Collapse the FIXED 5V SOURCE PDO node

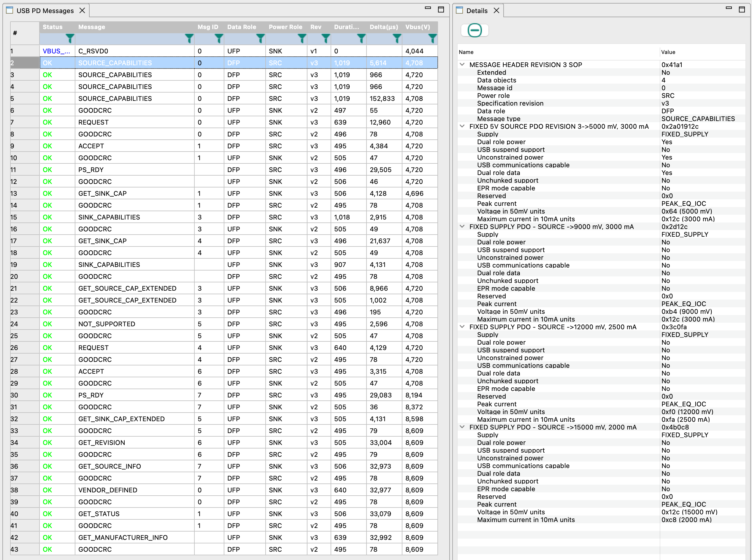(x=462, y=126)
